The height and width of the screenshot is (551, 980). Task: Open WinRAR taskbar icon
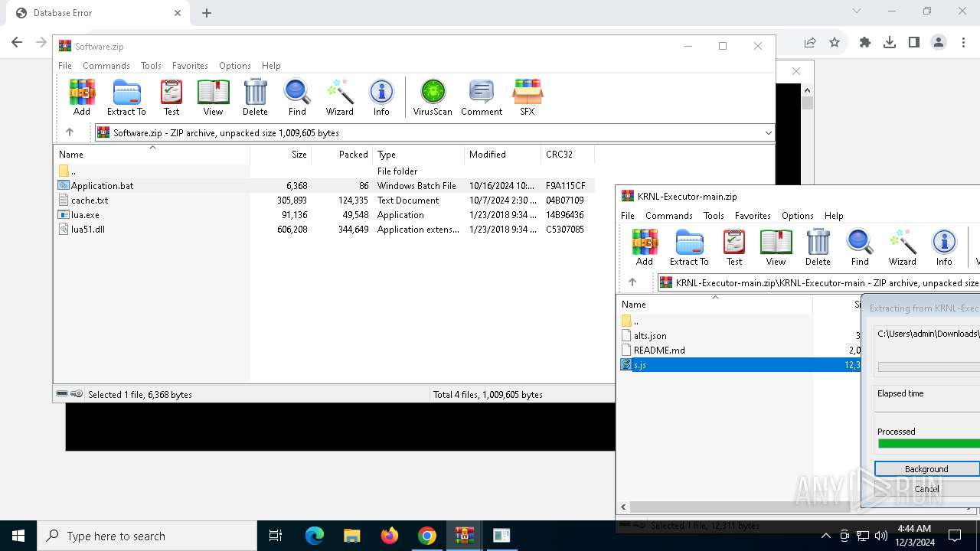click(465, 536)
